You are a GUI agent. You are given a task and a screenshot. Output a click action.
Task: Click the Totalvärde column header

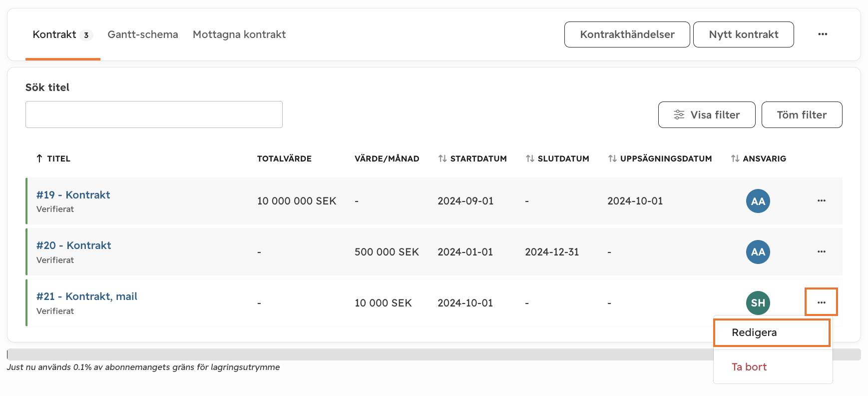point(284,158)
